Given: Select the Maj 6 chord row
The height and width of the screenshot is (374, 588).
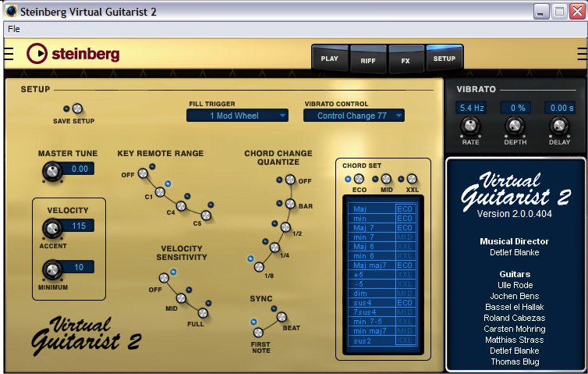Looking at the screenshot, I should (x=382, y=246).
